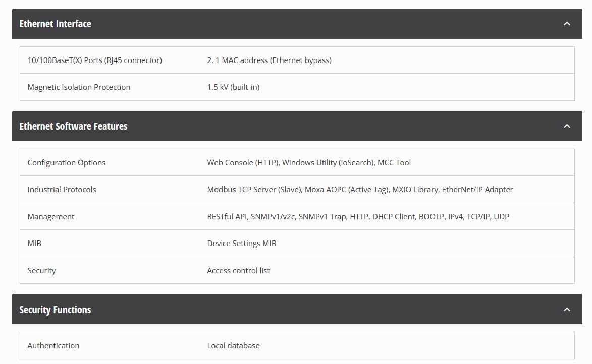Click the 'Access control list' value

[238, 271]
